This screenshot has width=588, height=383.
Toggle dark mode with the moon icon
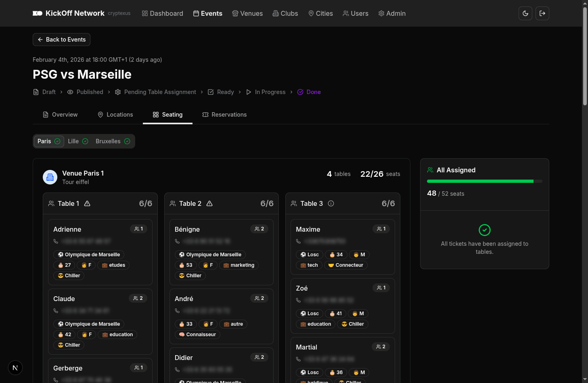525,13
